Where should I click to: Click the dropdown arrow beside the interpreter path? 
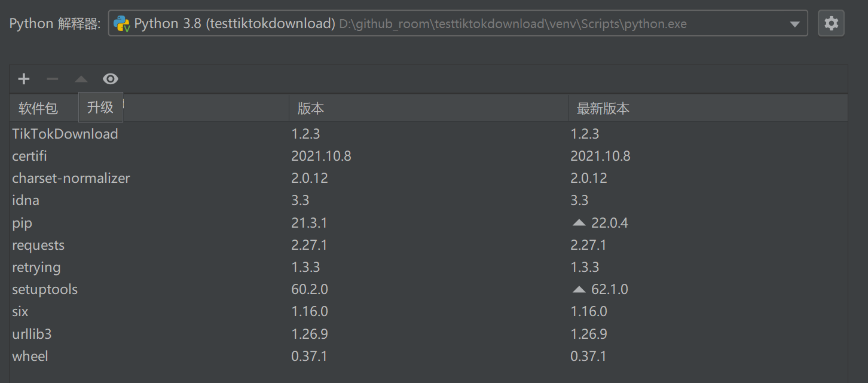[x=795, y=23]
